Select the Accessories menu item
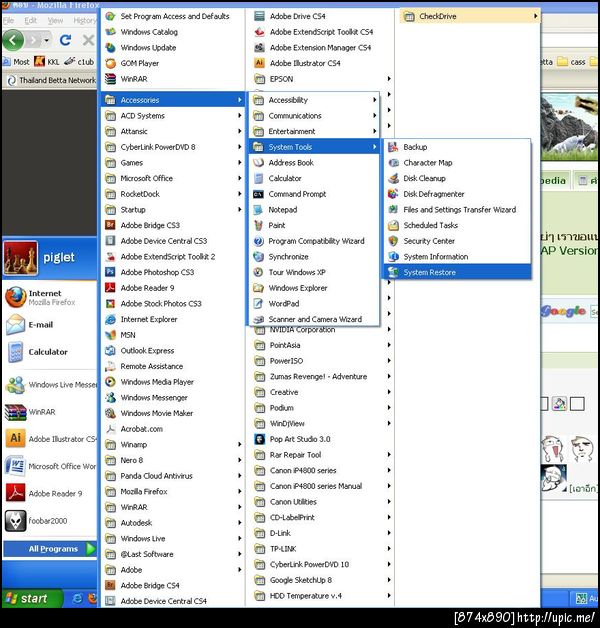600x628 pixels. pyautogui.click(x=173, y=100)
